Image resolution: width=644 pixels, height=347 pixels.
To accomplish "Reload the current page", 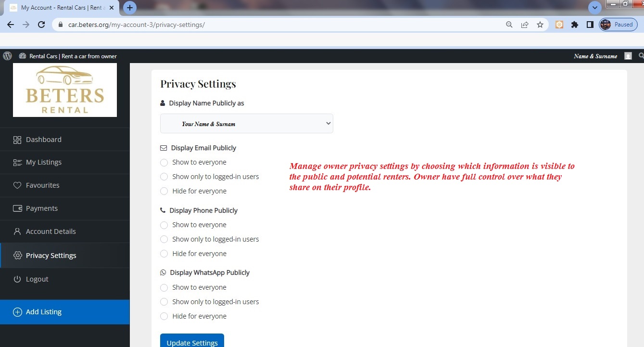I will (41, 25).
